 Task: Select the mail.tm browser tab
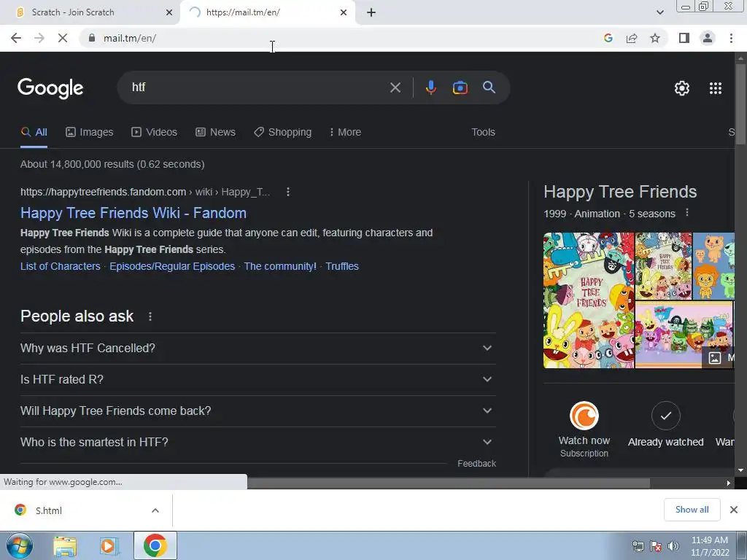267,12
